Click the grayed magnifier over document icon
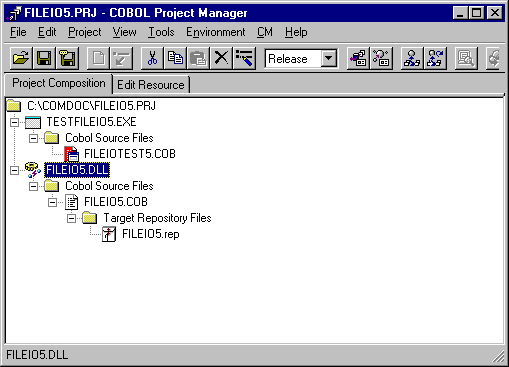 [466, 58]
